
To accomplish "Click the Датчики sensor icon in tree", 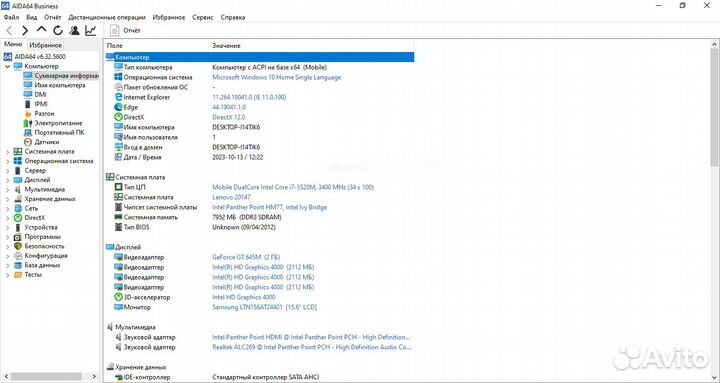I will pos(28,142).
